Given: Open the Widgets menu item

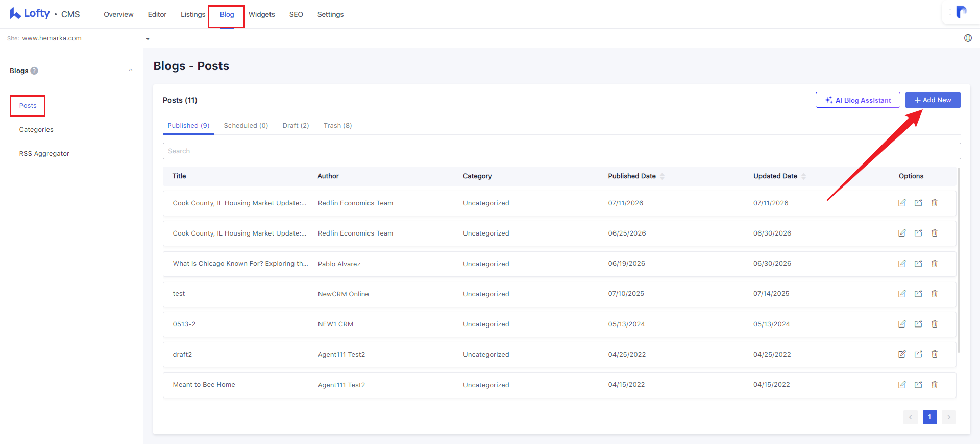Looking at the screenshot, I should [x=262, y=14].
